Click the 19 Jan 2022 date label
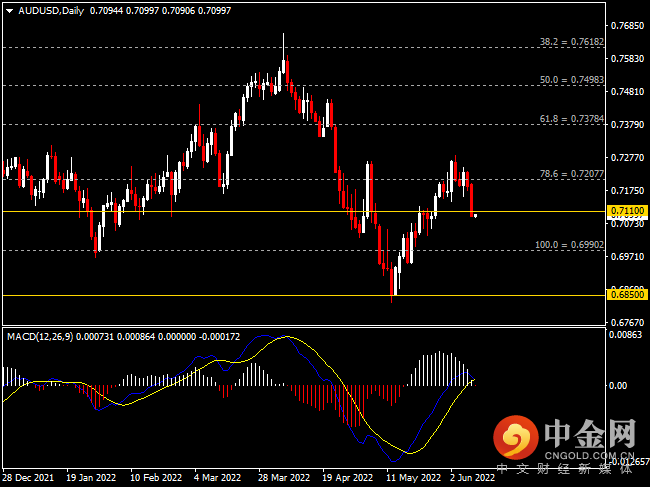Screen dimensions: 650x487 coord(91,478)
